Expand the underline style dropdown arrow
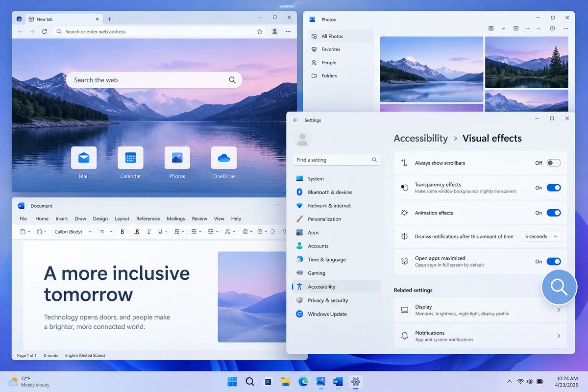Viewport: 588px width, 392px height. point(166,232)
